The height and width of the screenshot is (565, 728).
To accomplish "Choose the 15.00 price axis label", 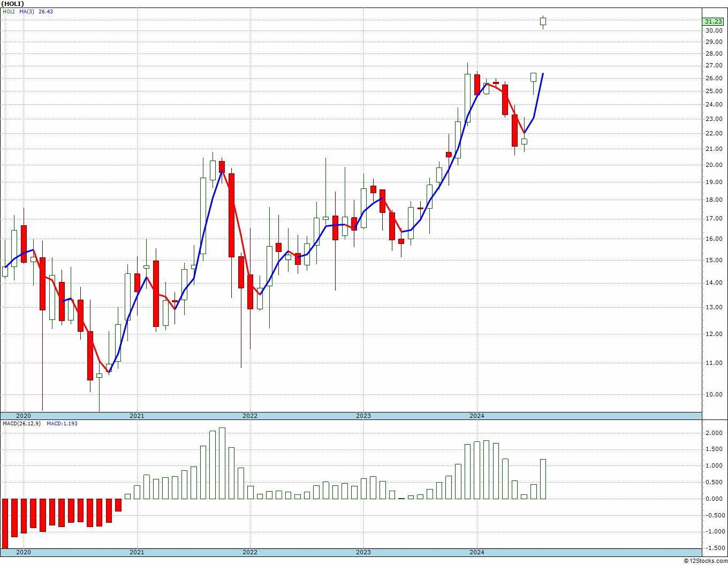I will [x=714, y=261].
